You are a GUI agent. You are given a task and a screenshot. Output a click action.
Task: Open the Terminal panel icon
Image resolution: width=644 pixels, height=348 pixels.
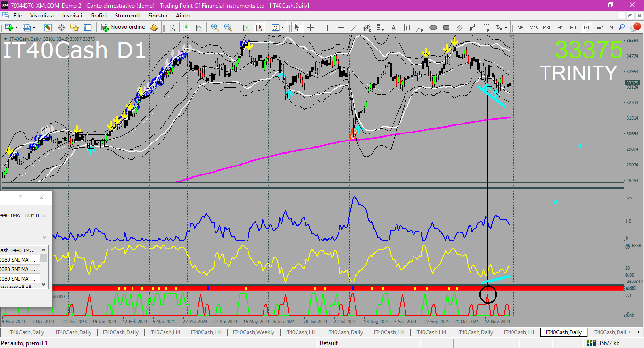[88, 27]
